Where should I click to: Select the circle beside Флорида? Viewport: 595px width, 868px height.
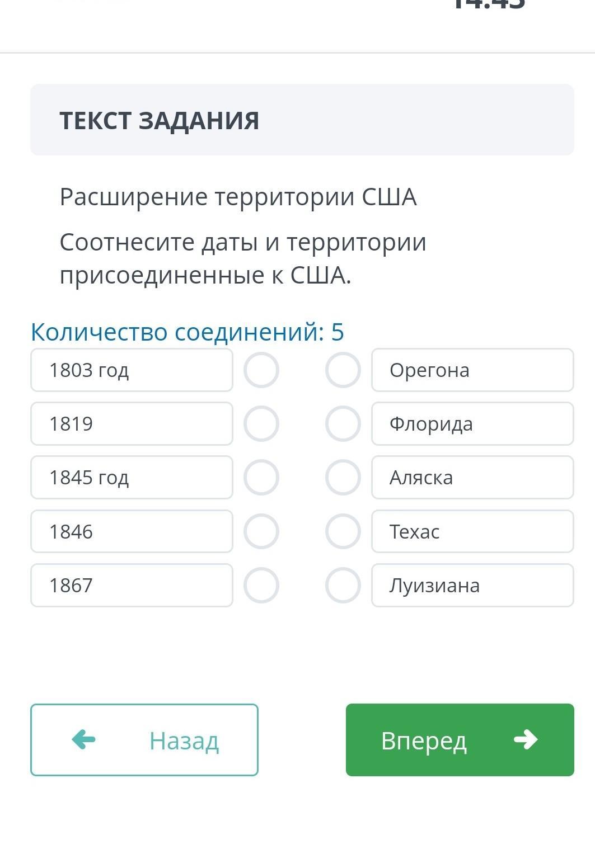343,423
